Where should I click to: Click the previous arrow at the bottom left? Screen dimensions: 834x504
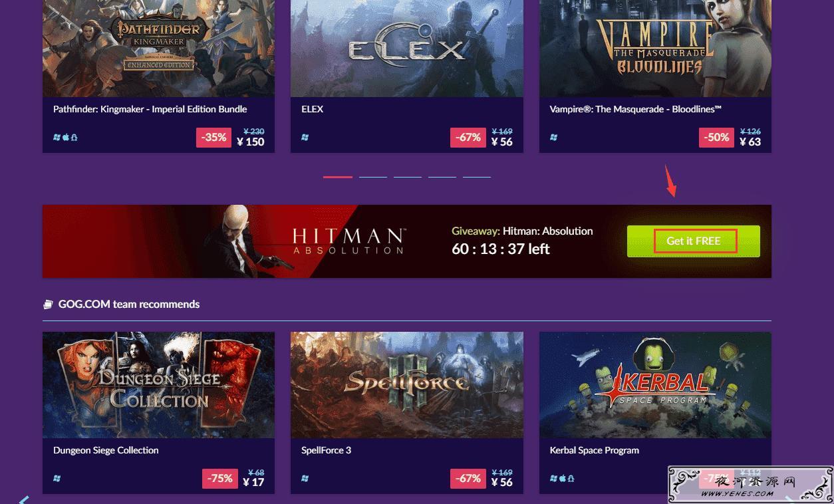tap(24, 499)
